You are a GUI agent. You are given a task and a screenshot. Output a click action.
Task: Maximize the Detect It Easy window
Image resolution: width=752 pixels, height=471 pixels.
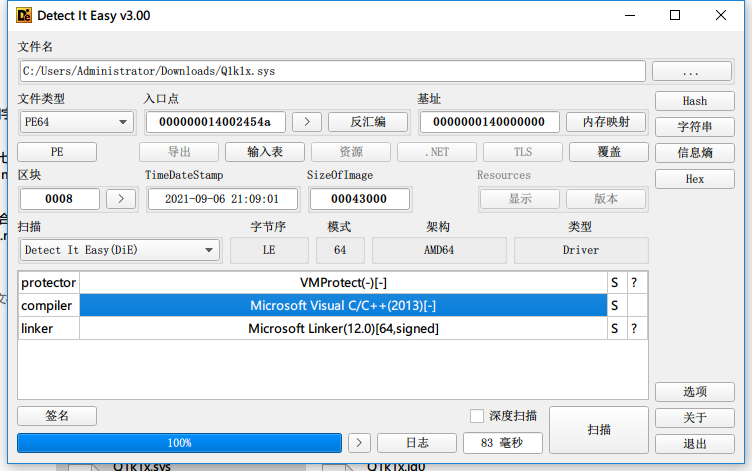675,15
